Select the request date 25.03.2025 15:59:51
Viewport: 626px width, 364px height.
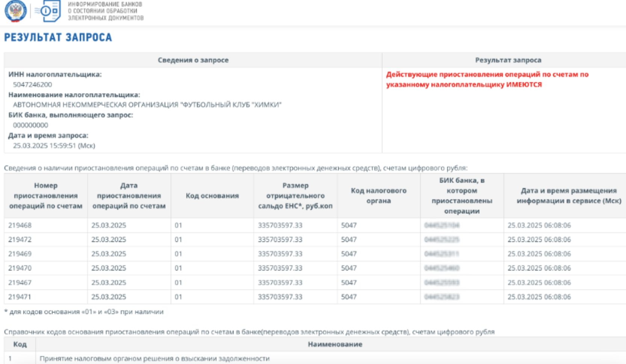(54, 146)
